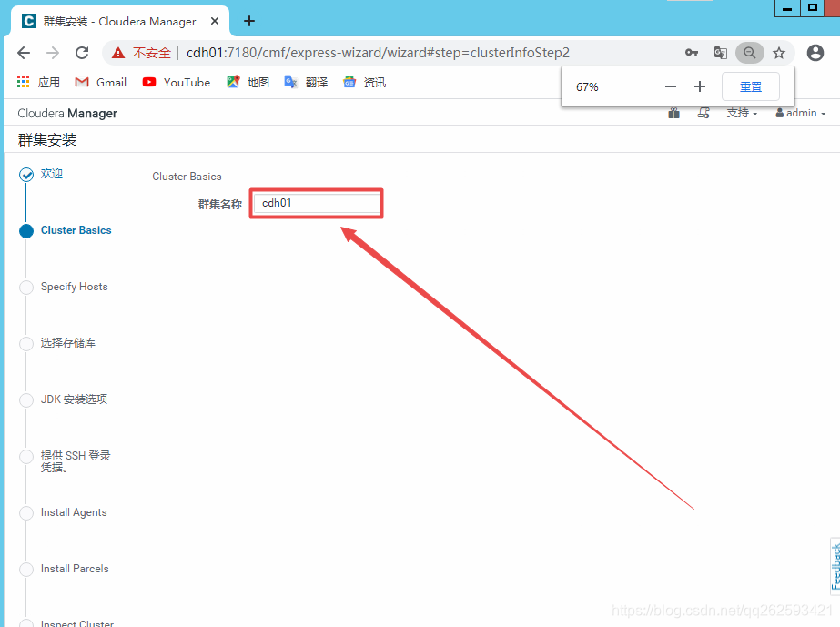Expand the 支持 support dropdown
Screen dimensions: 840x627
742,113
